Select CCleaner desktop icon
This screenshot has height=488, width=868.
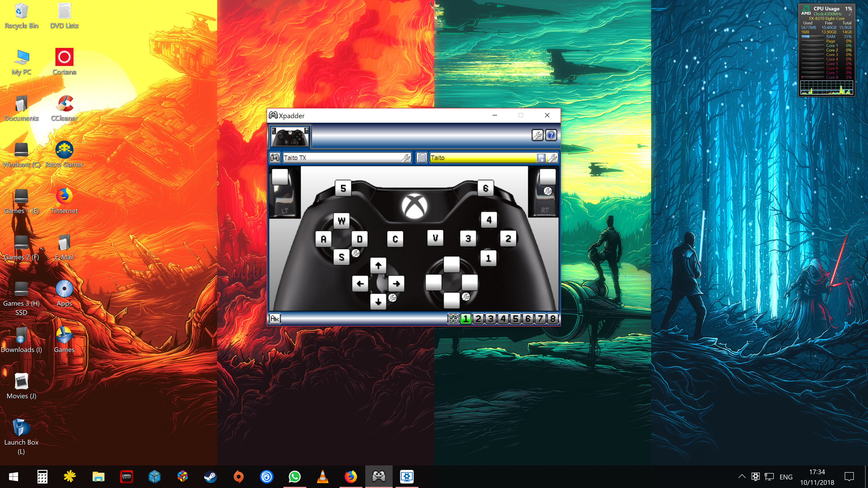click(64, 108)
